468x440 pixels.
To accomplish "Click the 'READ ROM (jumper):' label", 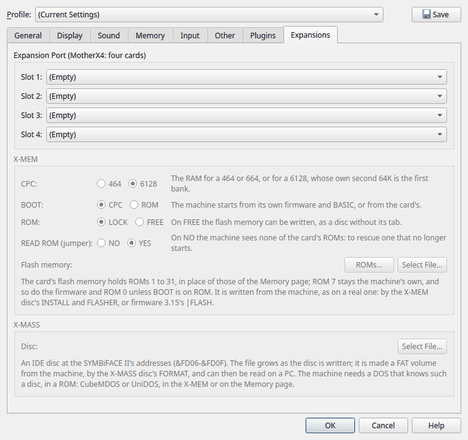I will click(x=57, y=243).
